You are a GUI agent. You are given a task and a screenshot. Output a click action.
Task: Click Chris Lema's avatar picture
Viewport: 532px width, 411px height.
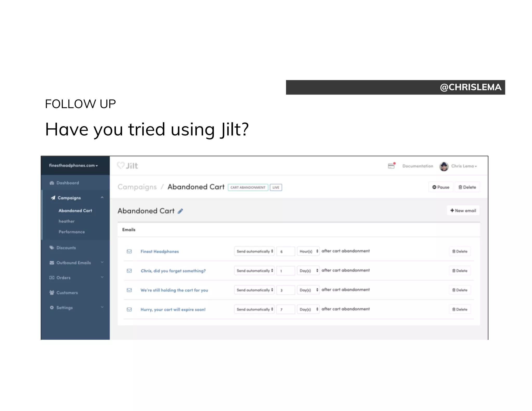point(444,166)
